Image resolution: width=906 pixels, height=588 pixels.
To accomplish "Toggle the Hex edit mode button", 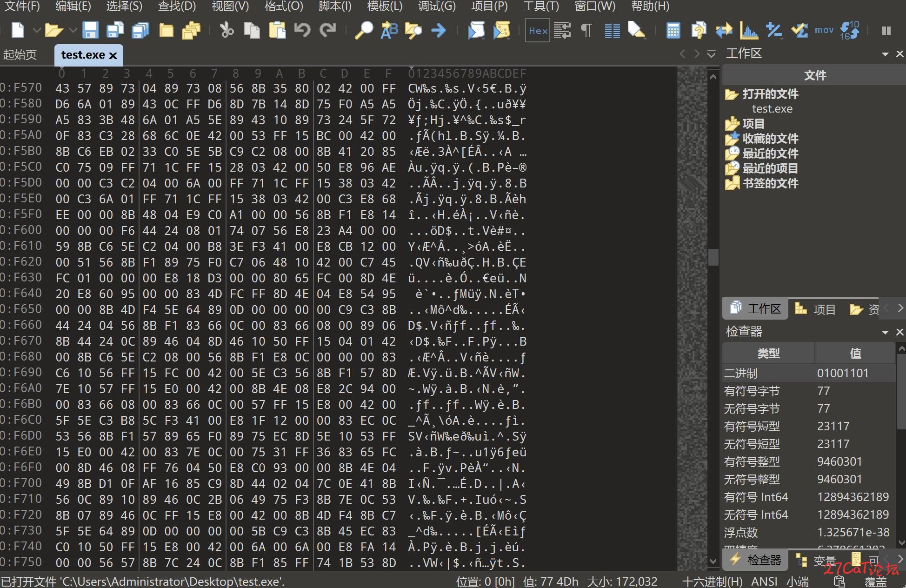I will tap(538, 31).
